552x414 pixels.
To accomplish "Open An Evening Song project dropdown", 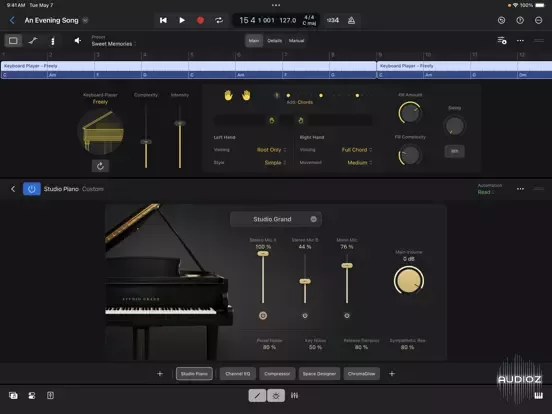I will pos(85,20).
